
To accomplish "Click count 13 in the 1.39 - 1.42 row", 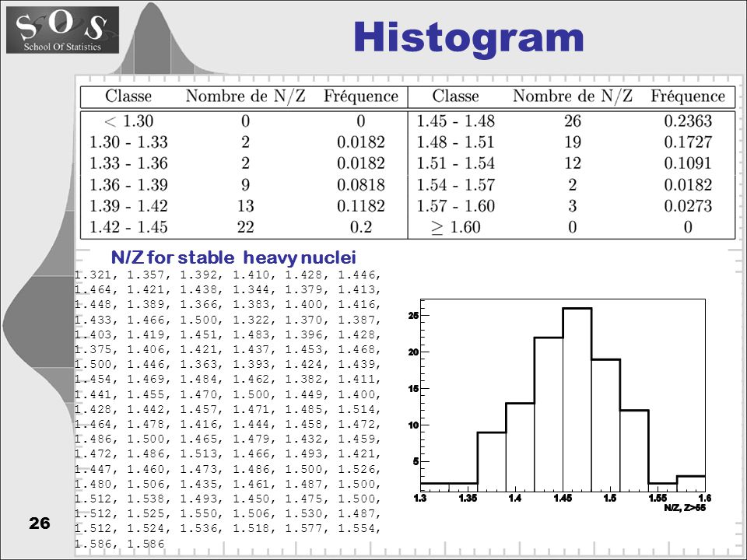I will pyautogui.click(x=245, y=205).
